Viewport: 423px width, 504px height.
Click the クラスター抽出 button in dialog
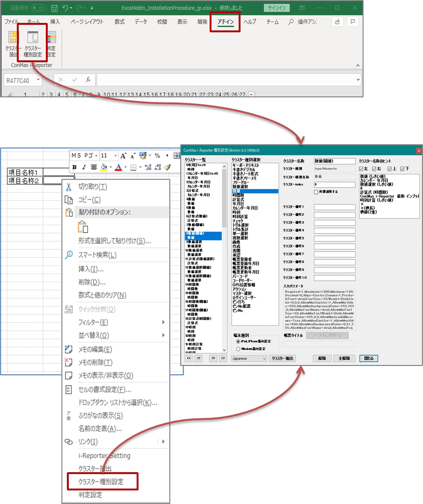[283, 358]
